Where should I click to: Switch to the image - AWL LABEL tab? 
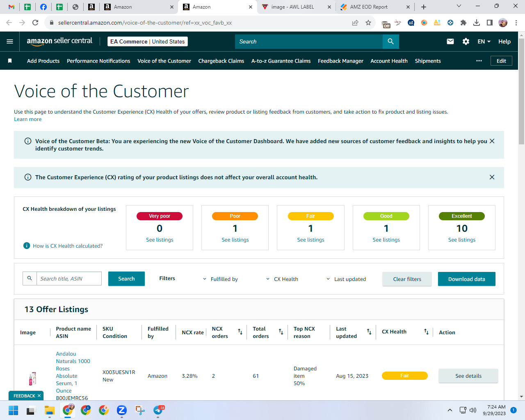pos(295,7)
